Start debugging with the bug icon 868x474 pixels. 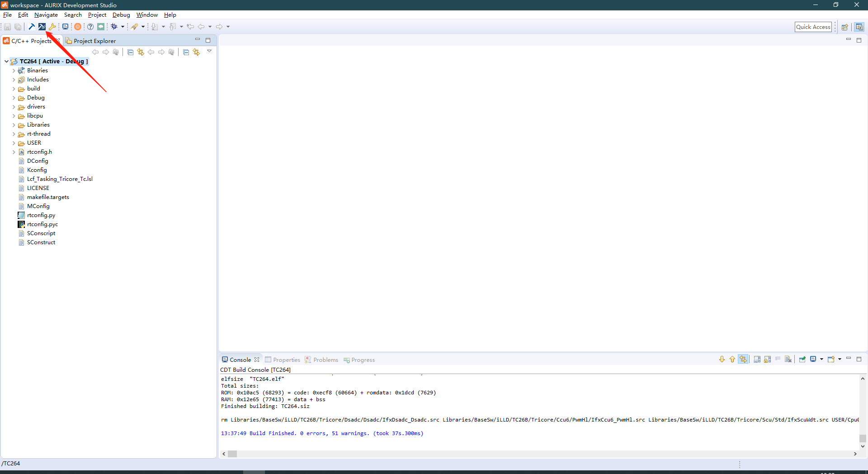[x=114, y=27]
